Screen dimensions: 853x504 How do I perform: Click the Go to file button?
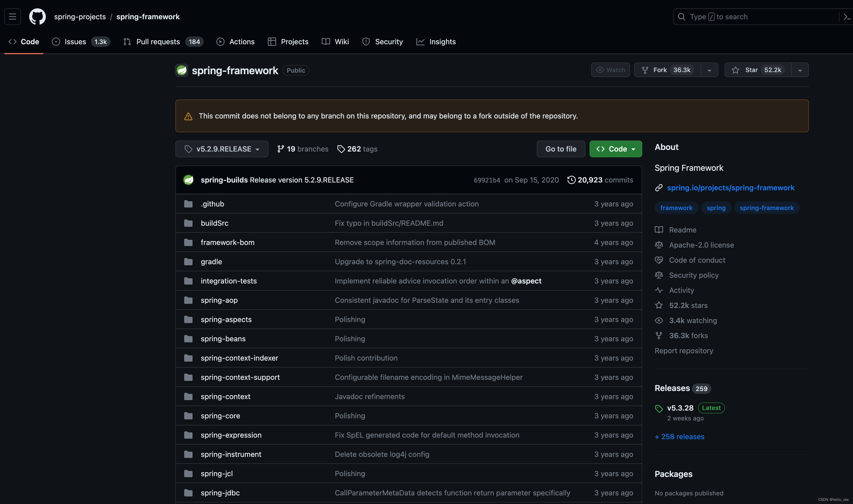point(561,149)
